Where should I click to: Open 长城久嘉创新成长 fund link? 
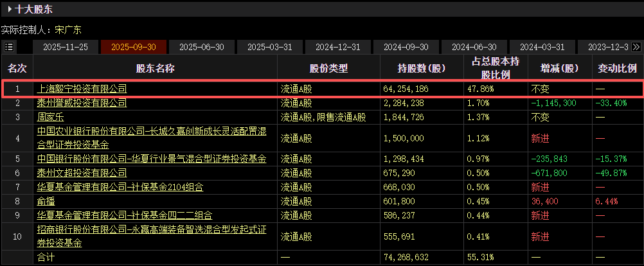click(x=152, y=138)
